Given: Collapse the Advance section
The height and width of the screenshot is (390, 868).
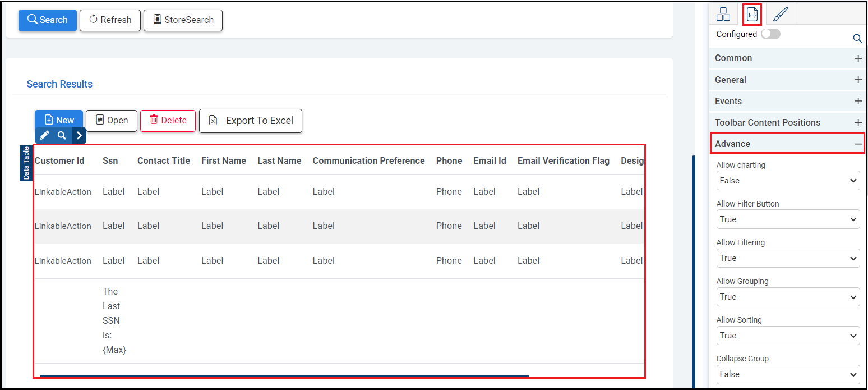Looking at the screenshot, I should [x=858, y=144].
